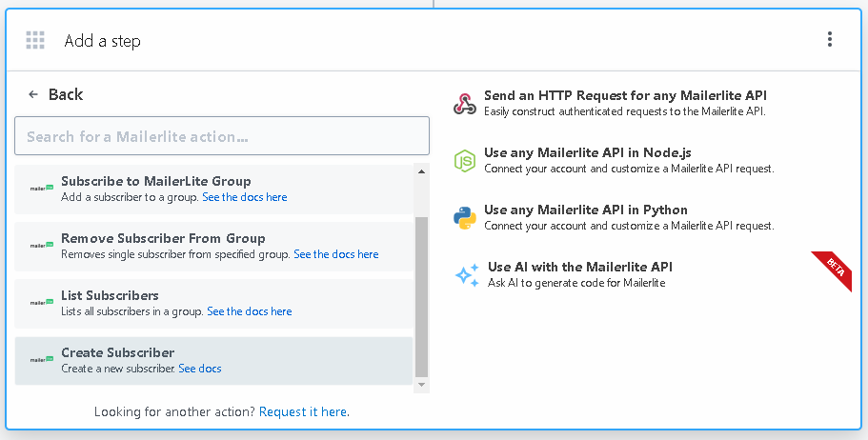The height and width of the screenshot is (440, 868).
Task: Go Back to the previous list
Action: click(x=55, y=94)
